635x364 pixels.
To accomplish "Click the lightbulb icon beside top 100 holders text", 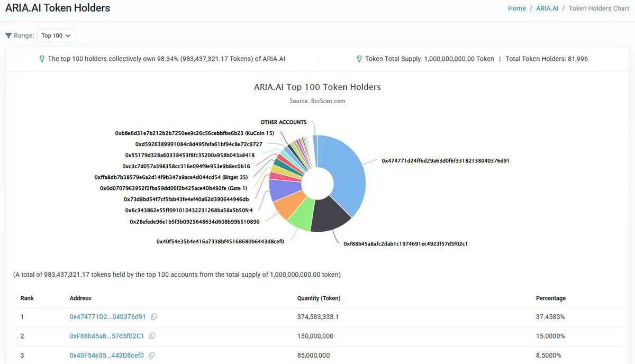I will coord(42,59).
